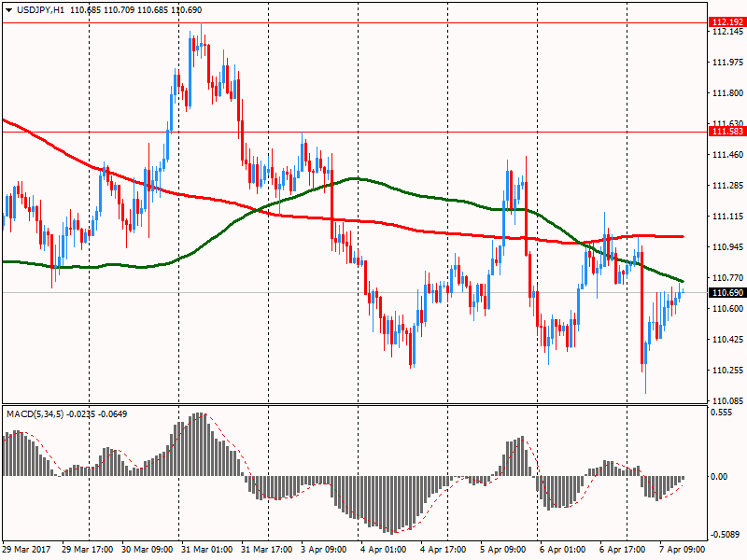The width and height of the screenshot is (747, 560).
Task: Click the MACD(5,34,5) indicator label
Action: (35, 414)
